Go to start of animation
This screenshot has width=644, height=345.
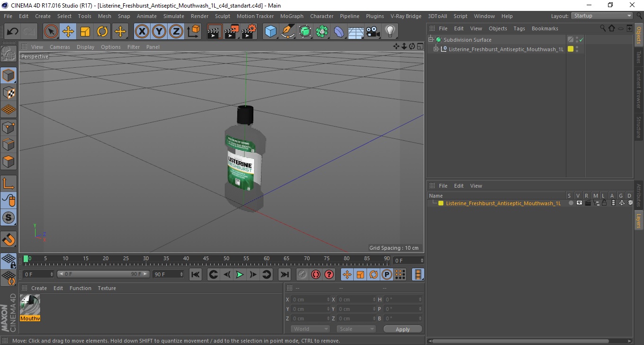pyautogui.click(x=195, y=274)
